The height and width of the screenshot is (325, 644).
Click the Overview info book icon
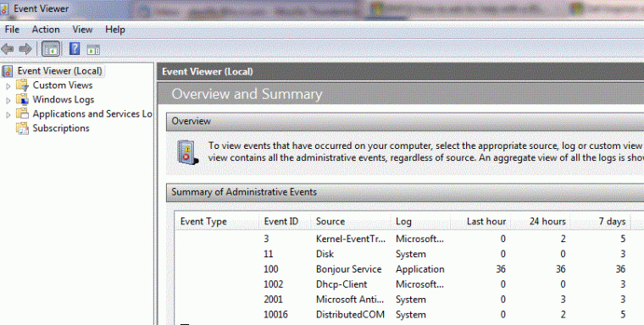[x=187, y=152]
